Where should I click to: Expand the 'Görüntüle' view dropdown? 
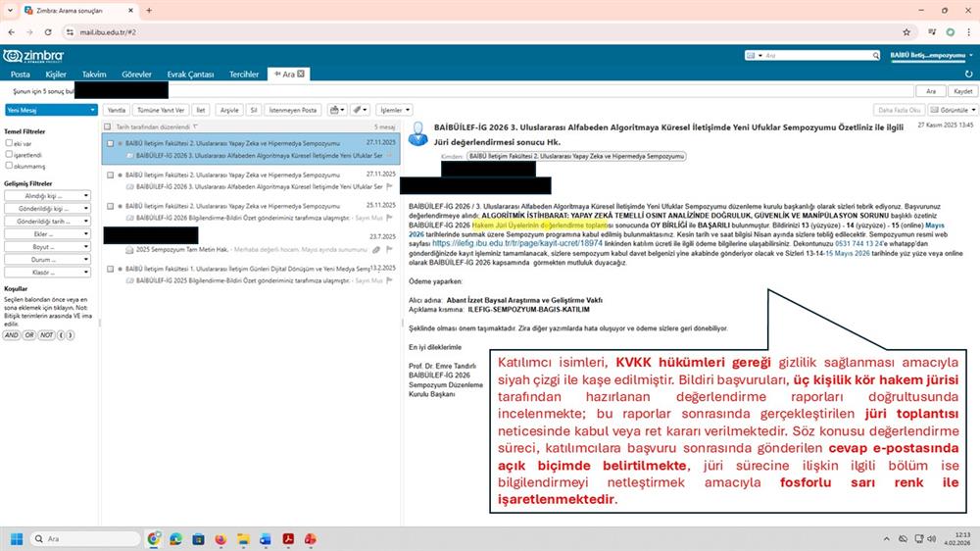953,110
